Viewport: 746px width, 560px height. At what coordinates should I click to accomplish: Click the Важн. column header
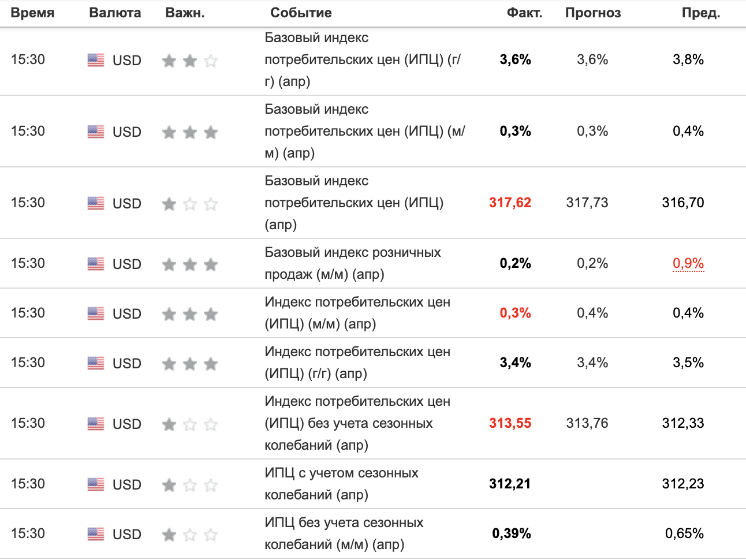pos(185,13)
